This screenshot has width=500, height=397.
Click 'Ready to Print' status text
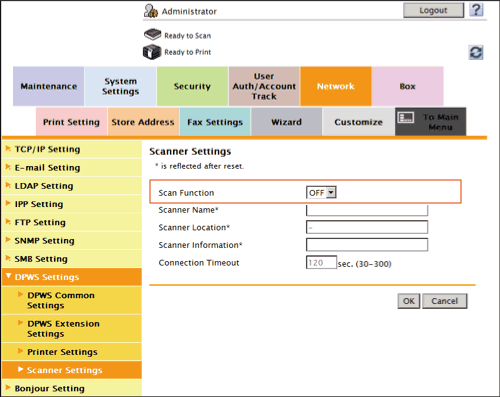tap(188, 52)
